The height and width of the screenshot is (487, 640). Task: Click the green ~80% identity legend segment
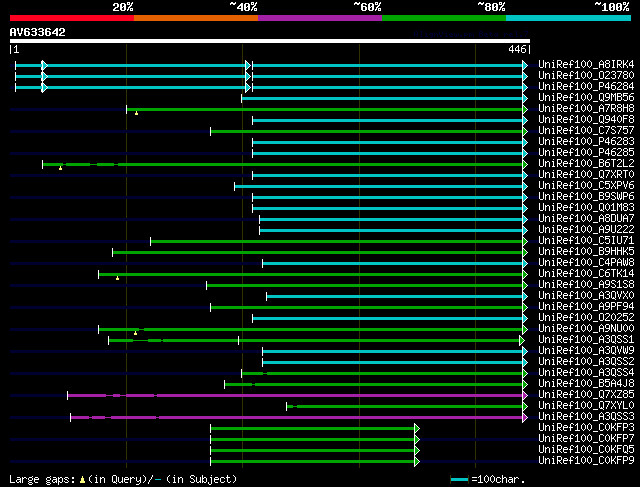click(444, 18)
